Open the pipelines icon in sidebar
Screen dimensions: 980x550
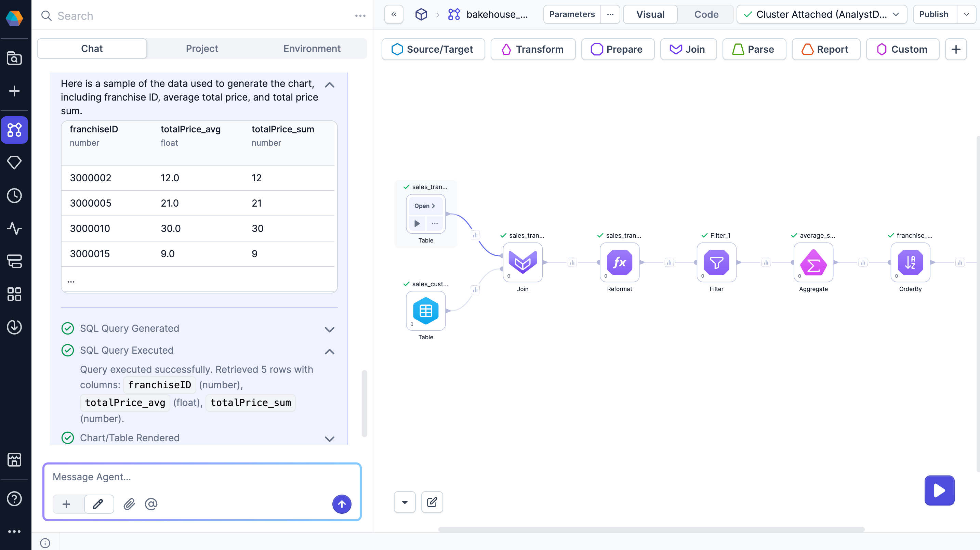tap(14, 130)
